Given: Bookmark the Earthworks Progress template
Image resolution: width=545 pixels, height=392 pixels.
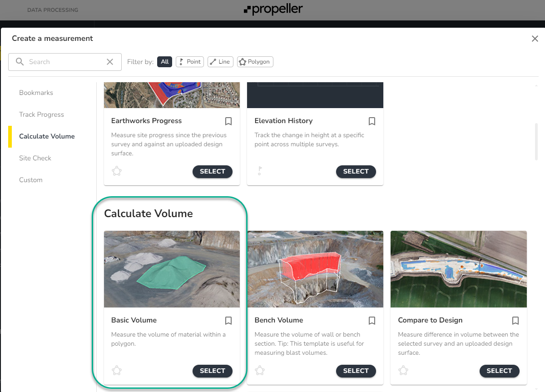Looking at the screenshot, I should coord(228,121).
